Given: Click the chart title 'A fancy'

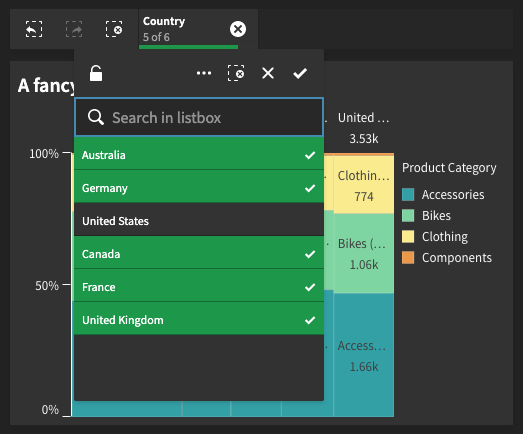Looking at the screenshot, I should coord(46,86).
